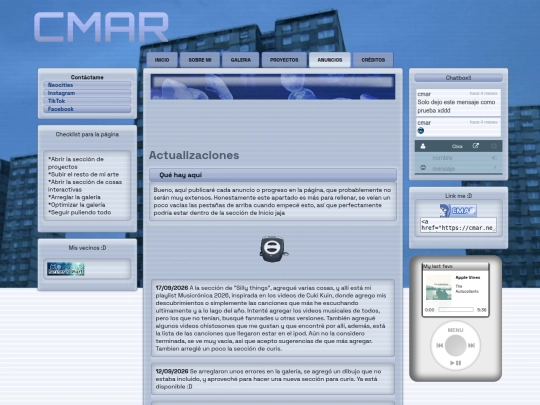Click the Apple Vines album cover
The height and width of the screenshot is (405, 540).
[x=438, y=288]
